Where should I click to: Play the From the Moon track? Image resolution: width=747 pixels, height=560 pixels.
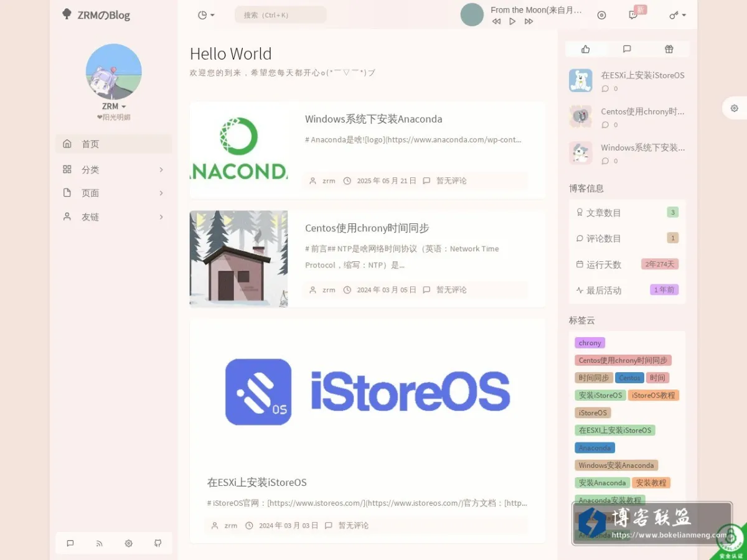coord(512,21)
